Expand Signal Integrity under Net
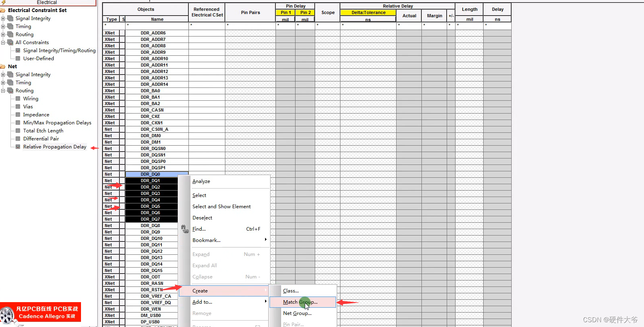 tap(3, 75)
